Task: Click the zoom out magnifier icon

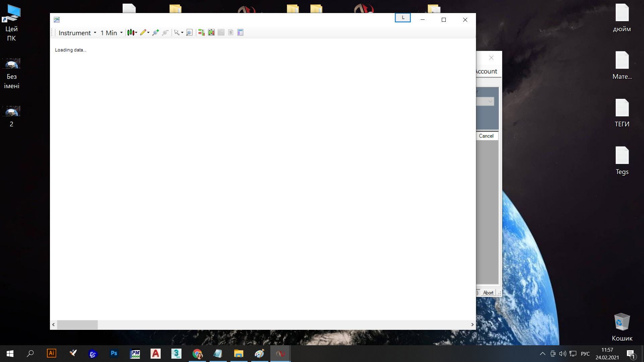Action: pyautogui.click(x=165, y=33)
